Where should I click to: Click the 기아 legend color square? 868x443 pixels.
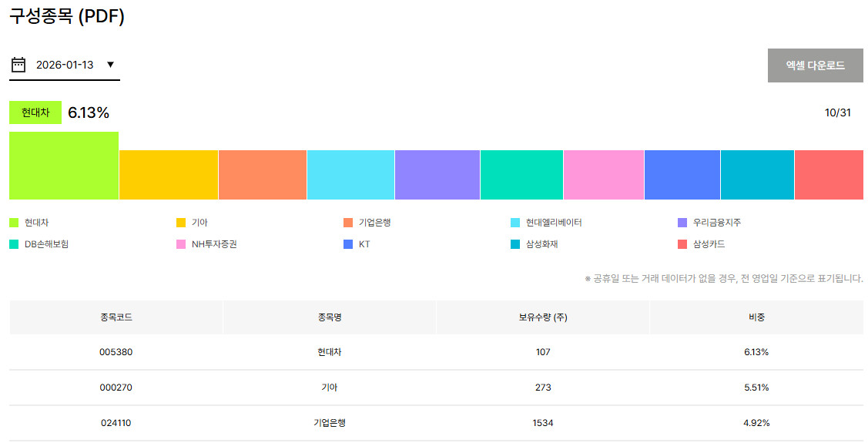click(x=181, y=223)
